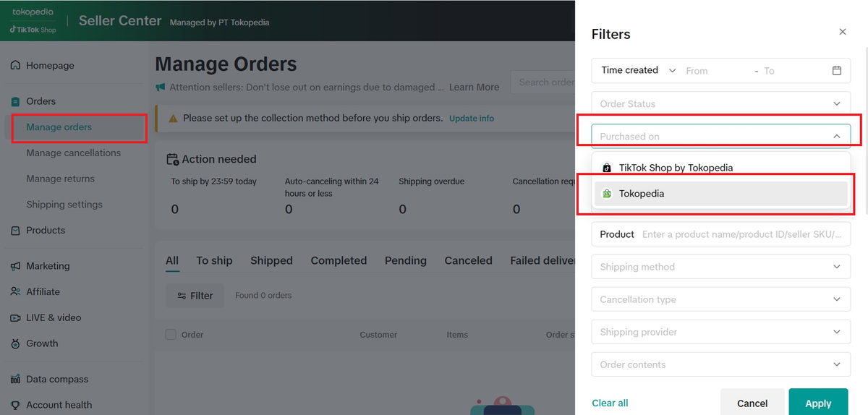This screenshot has height=415, width=868.
Task: Open the Cancellation type dropdown
Action: 721,299
